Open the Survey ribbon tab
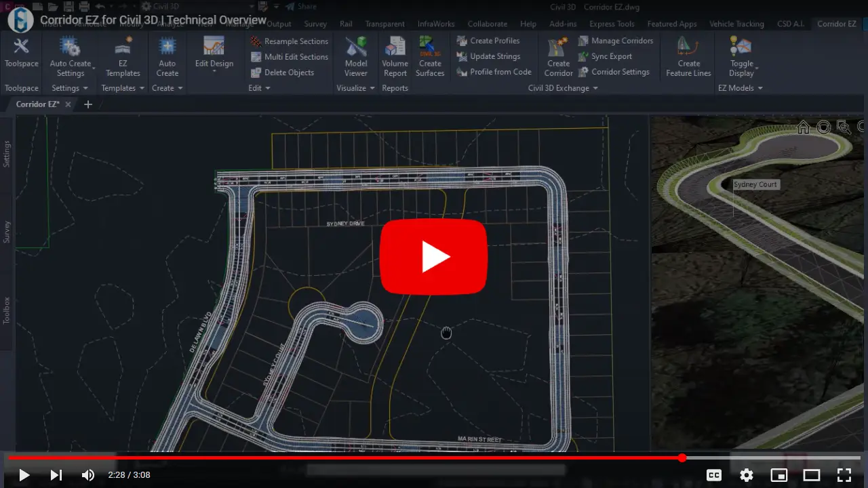Viewport: 868px width, 488px height. [x=315, y=24]
